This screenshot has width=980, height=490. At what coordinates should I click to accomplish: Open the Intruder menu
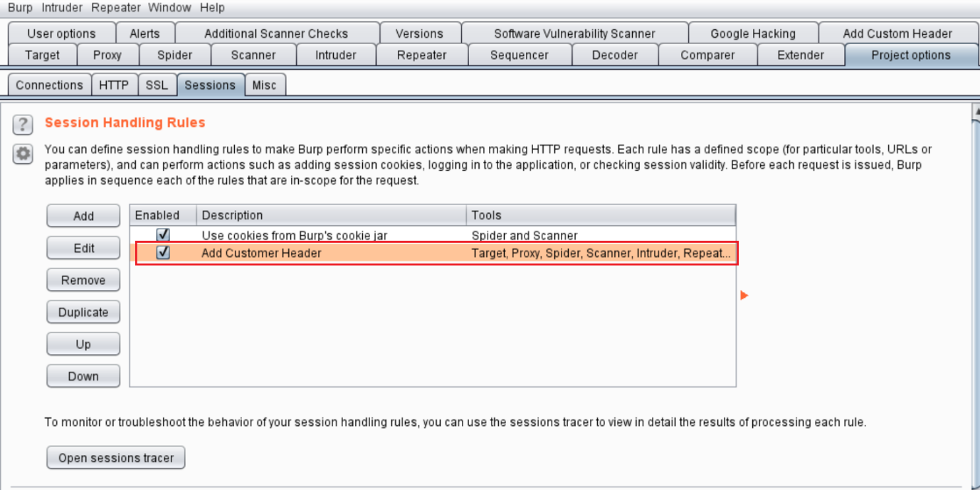[x=62, y=8]
